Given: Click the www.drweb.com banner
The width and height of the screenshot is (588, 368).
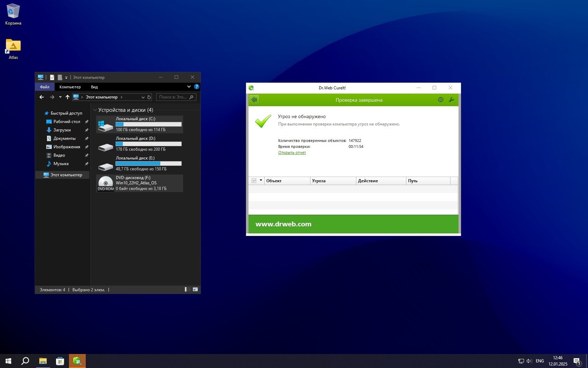Looking at the screenshot, I should click(283, 224).
